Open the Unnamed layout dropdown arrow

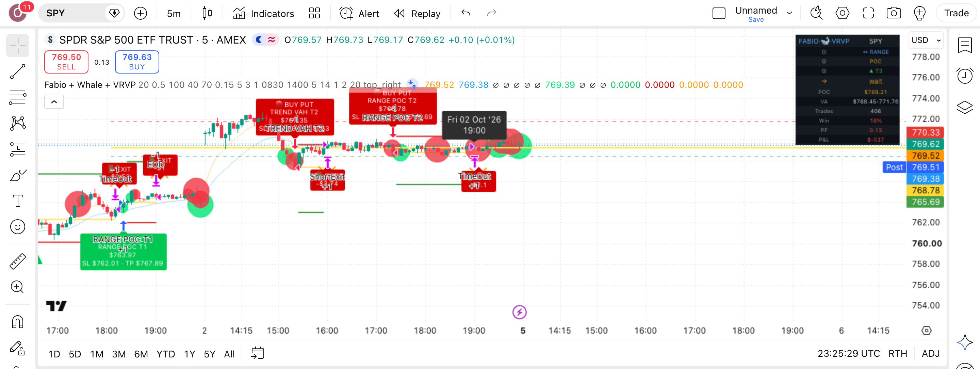point(789,13)
